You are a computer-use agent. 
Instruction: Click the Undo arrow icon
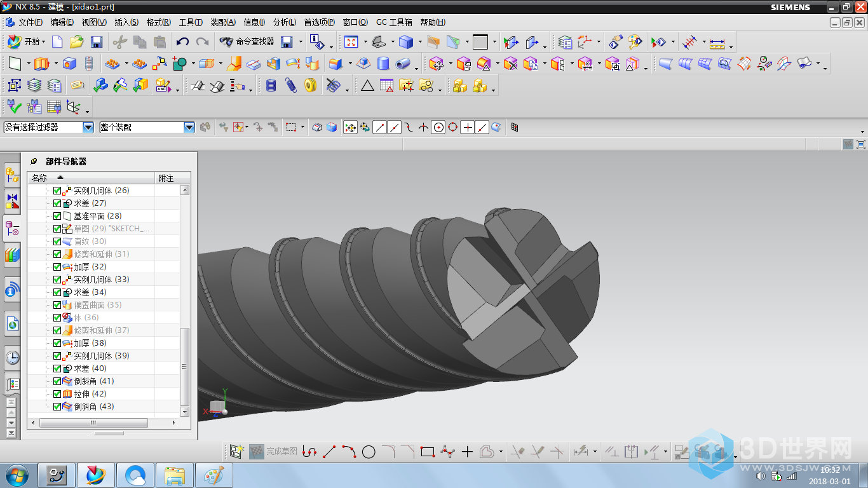182,42
